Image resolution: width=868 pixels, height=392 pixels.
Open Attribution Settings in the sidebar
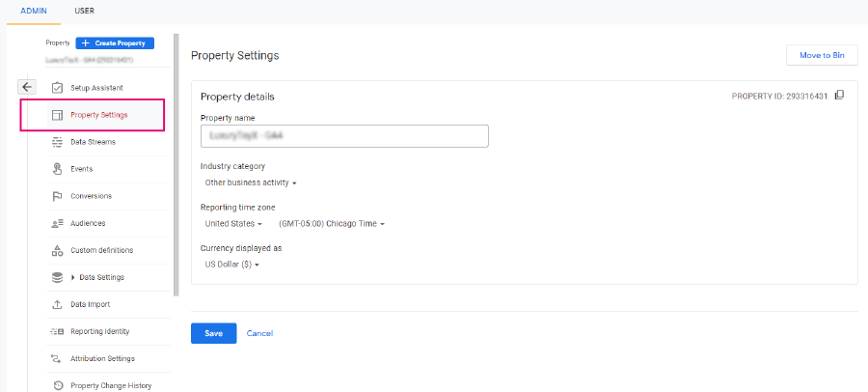[102, 359]
